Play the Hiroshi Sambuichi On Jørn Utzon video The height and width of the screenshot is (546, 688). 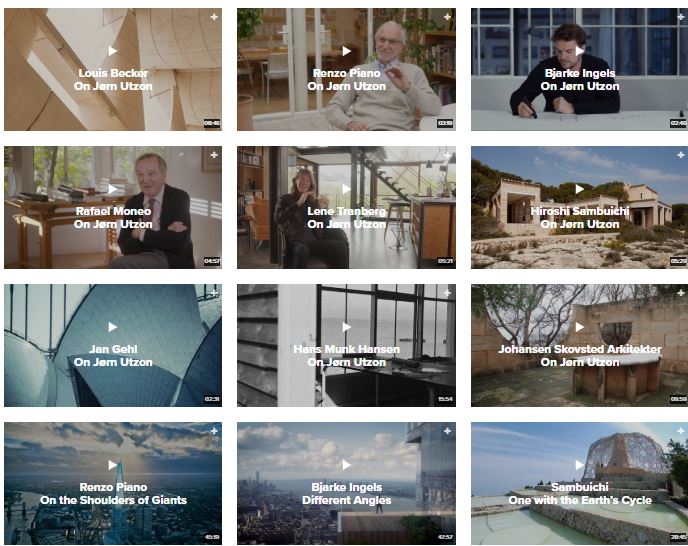580,189
